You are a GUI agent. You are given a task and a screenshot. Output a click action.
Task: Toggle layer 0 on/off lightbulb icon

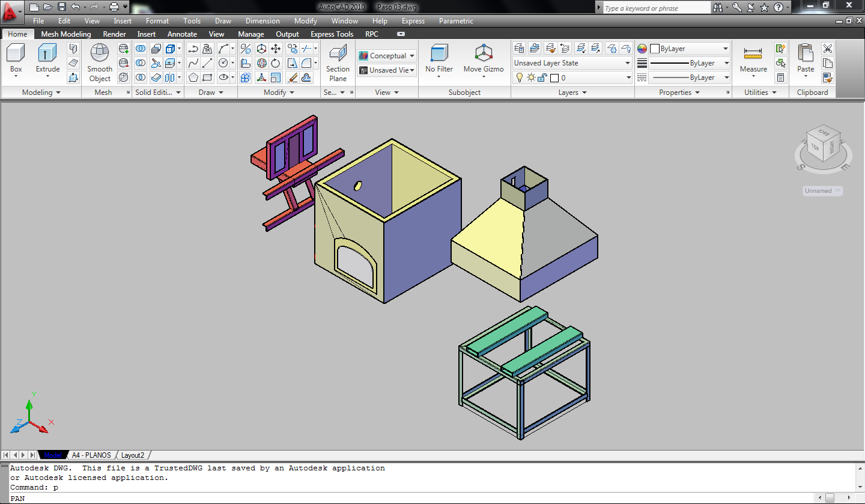coord(520,77)
